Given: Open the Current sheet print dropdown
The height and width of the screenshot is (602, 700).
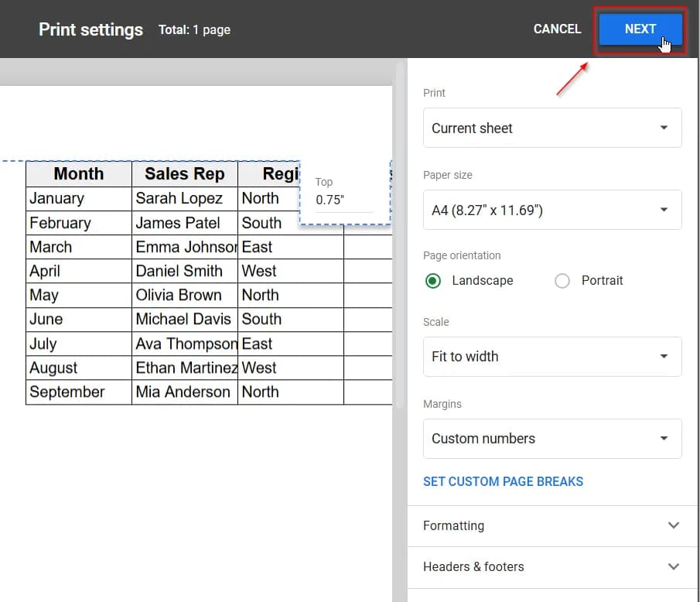Looking at the screenshot, I should pyautogui.click(x=552, y=128).
